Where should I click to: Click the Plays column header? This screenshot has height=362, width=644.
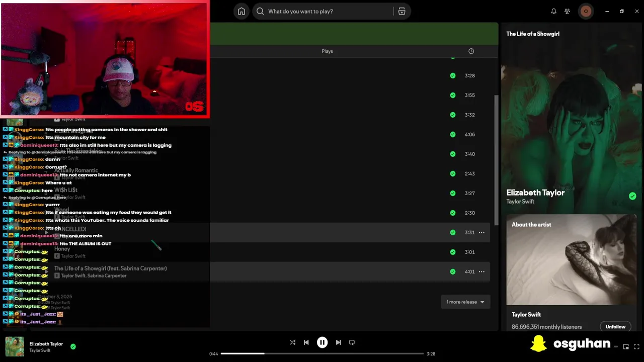pyautogui.click(x=327, y=51)
